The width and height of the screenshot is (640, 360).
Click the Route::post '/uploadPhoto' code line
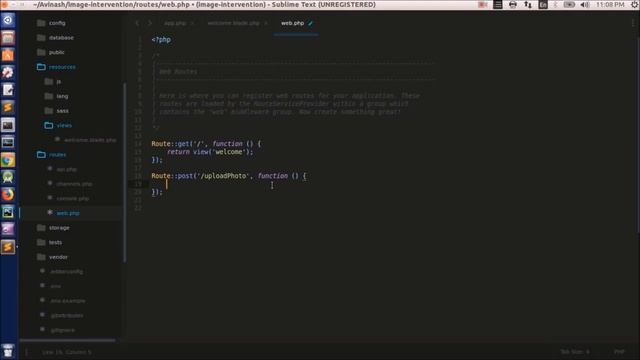[x=229, y=176]
